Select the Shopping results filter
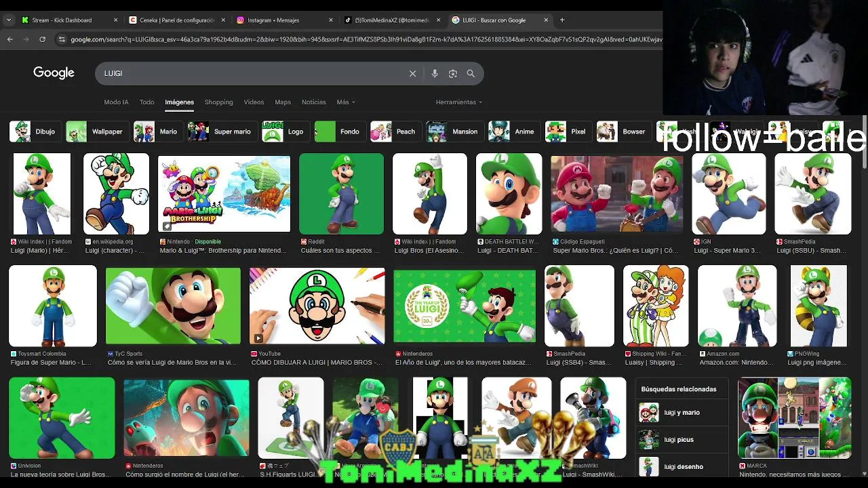Screen dimensions: 868x488 click(x=218, y=102)
